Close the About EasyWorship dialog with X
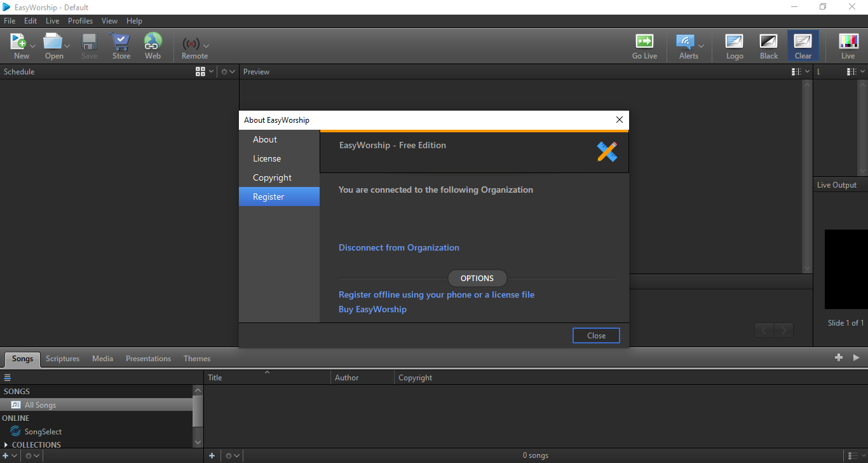 pos(620,120)
